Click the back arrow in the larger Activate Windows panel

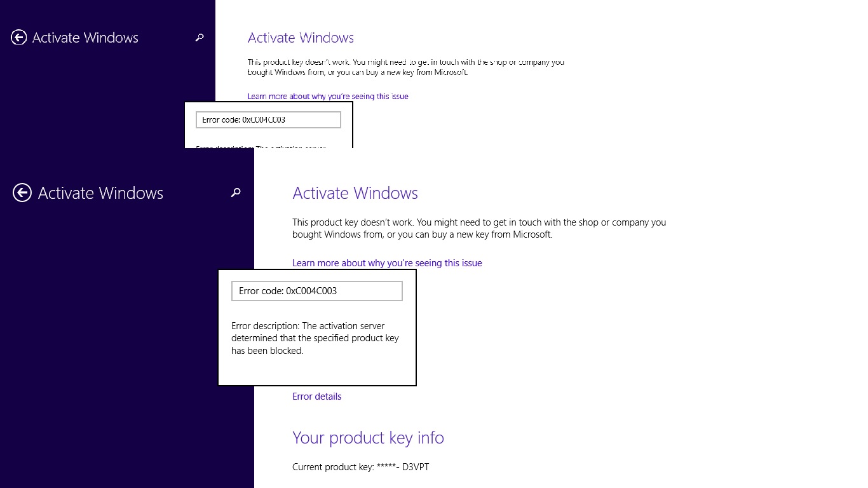pyautogui.click(x=22, y=193)
